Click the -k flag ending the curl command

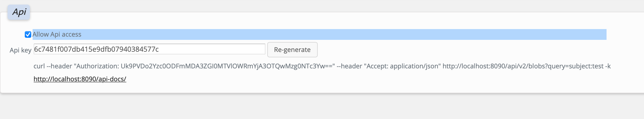[x=608, y=66]
